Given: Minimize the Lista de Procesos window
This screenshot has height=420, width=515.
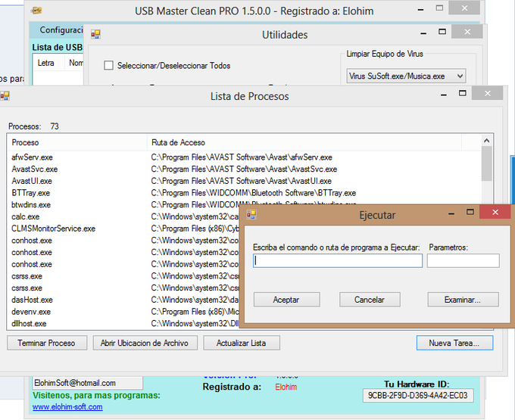Looking at the screenshot, I should [x=444, y=95].
